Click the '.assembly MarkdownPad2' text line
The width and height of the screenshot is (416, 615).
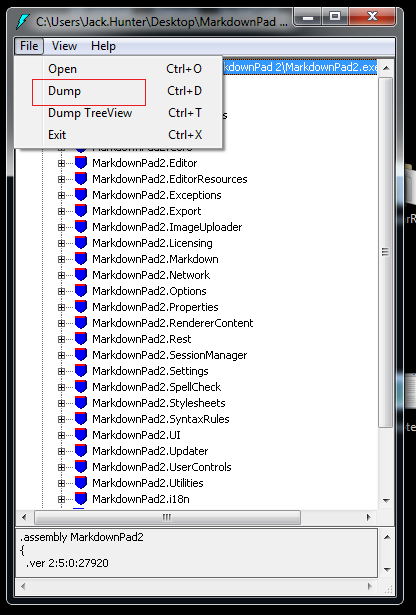pos(82,537)
